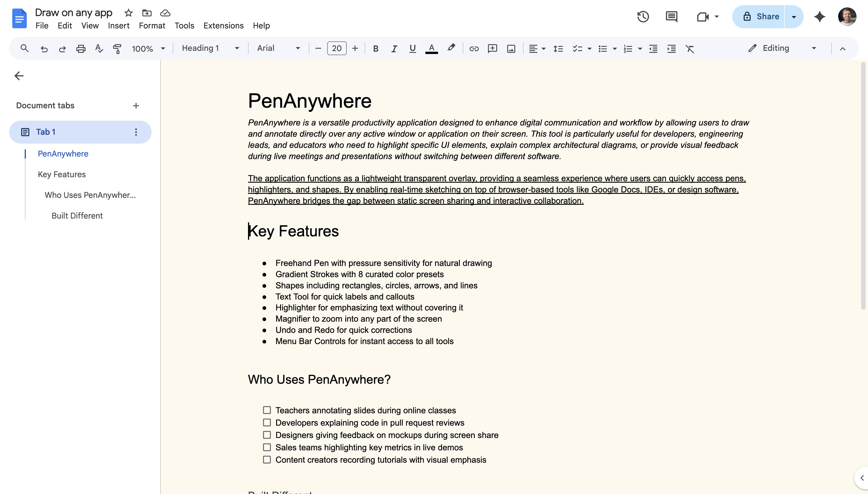Expand the Arial font dropdown
Screen dimensions: 868x494
click(278, 49)
